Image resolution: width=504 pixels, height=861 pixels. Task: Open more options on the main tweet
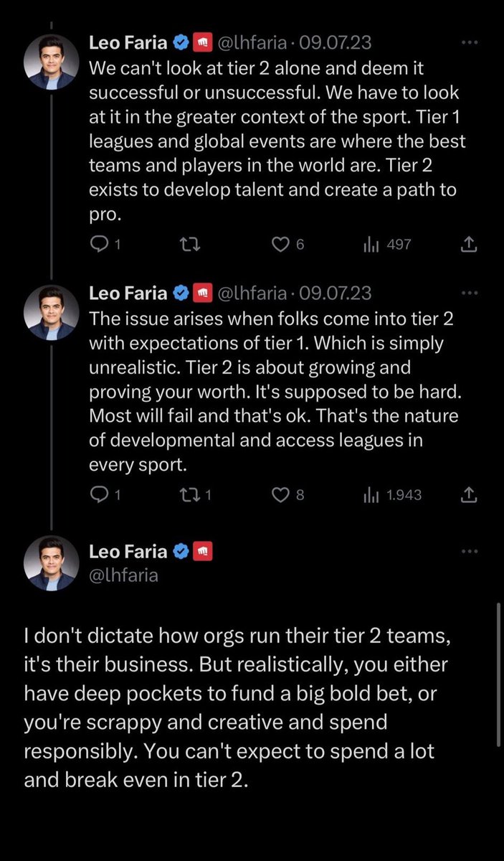click(469, 552)
